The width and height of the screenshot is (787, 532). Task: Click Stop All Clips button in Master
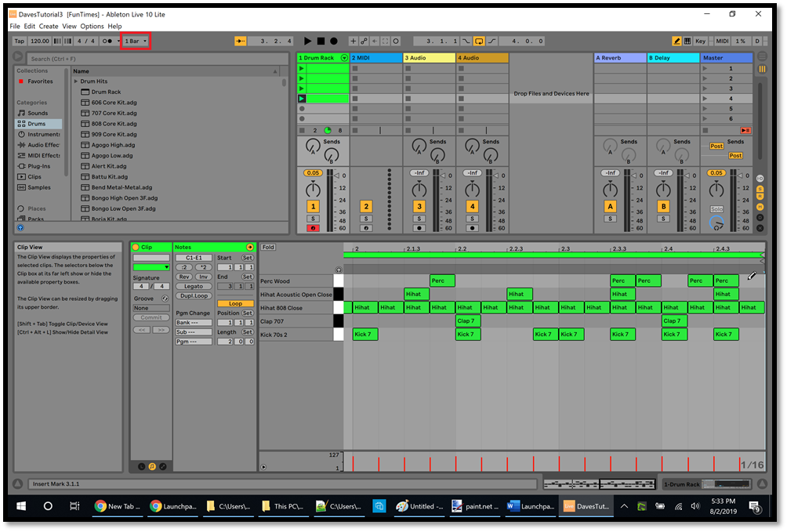click(705, 131)
